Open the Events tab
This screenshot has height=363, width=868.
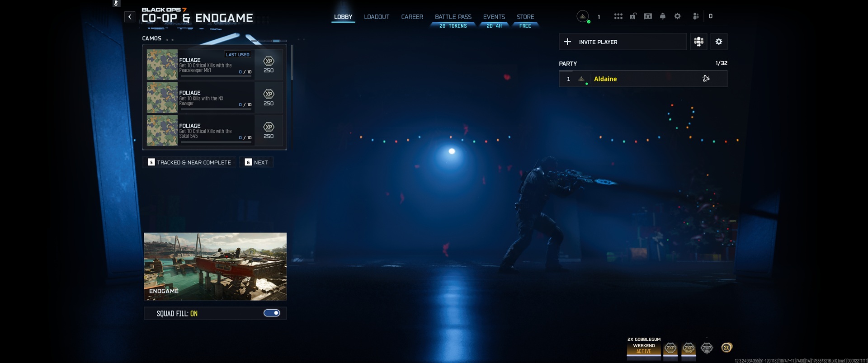pos(494,17)
